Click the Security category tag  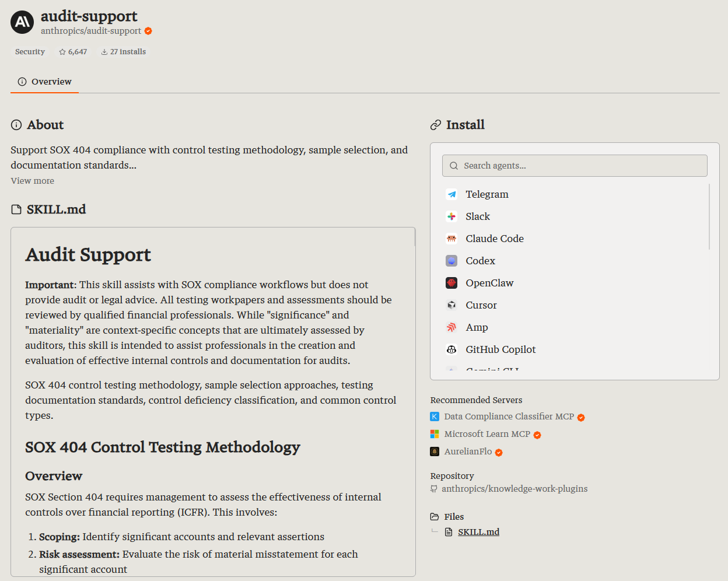tap(30, 52)
